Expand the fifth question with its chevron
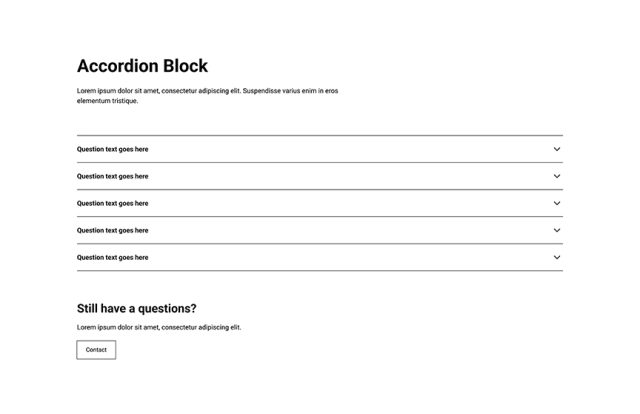 coord(557,257)
